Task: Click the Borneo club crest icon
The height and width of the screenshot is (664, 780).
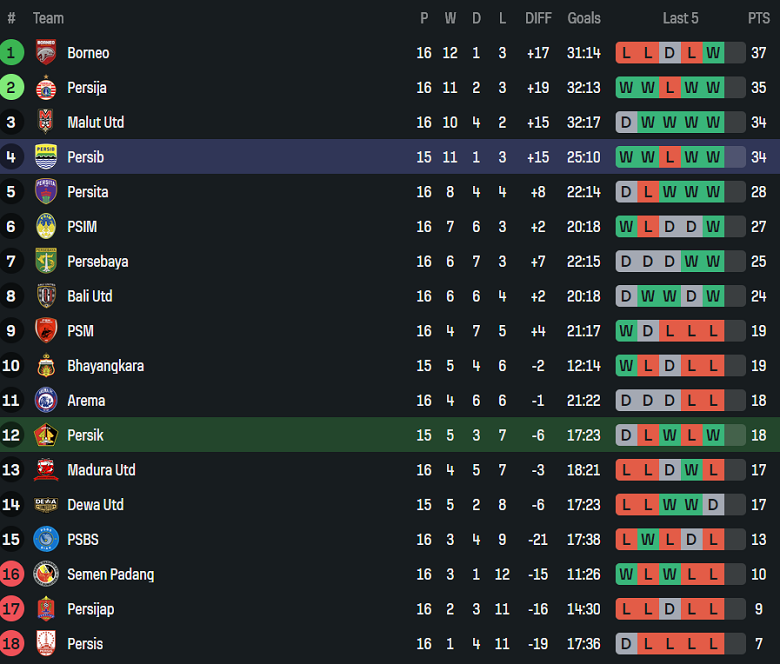Action: [x=45, y=53]
